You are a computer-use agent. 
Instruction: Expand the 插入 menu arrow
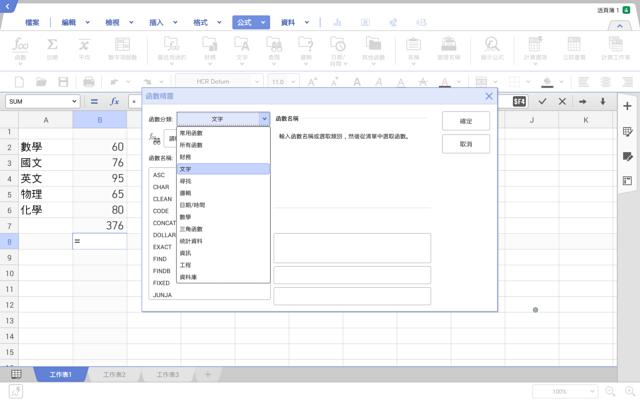[175, 22]
